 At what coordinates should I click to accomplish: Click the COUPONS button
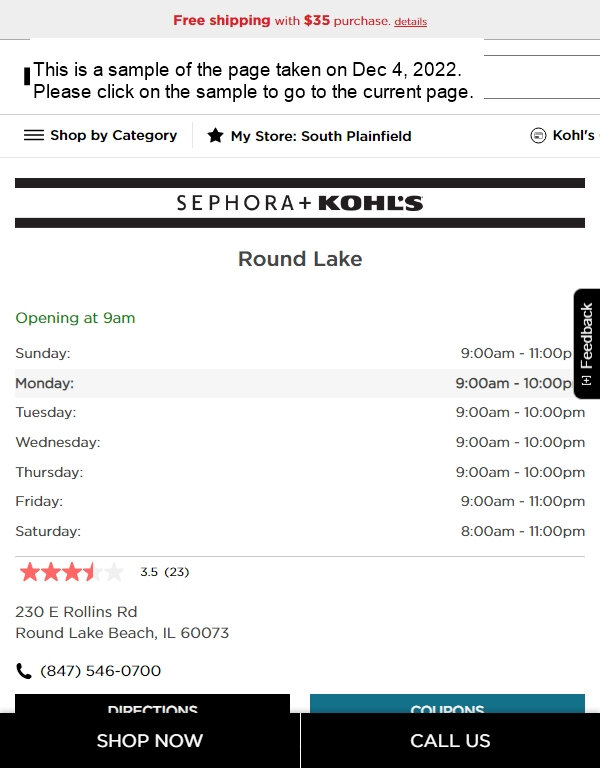tap(447, 703)
